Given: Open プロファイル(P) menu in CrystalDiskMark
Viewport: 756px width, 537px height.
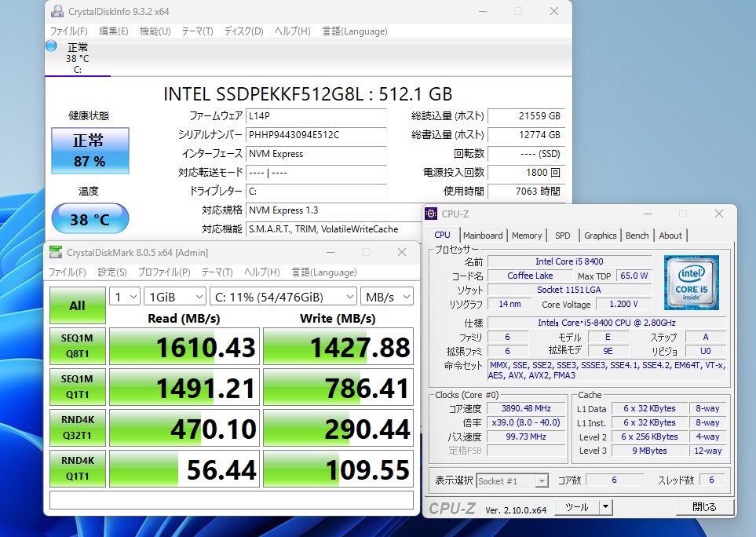Looking at the screenshot, I should pos(164,272).
